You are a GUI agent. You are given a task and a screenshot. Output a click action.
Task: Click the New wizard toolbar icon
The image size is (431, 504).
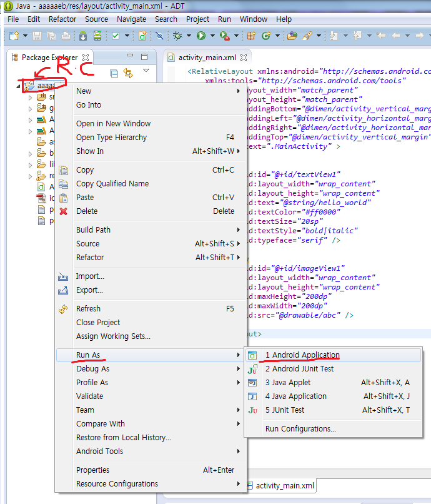coord(13,36)
